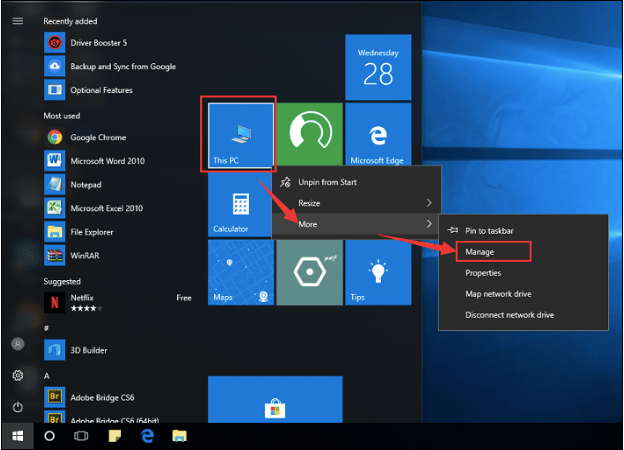Choose Pin to taskbar
Image resolution: width=624 pixels, height=450 pixels.
point(523,231)
